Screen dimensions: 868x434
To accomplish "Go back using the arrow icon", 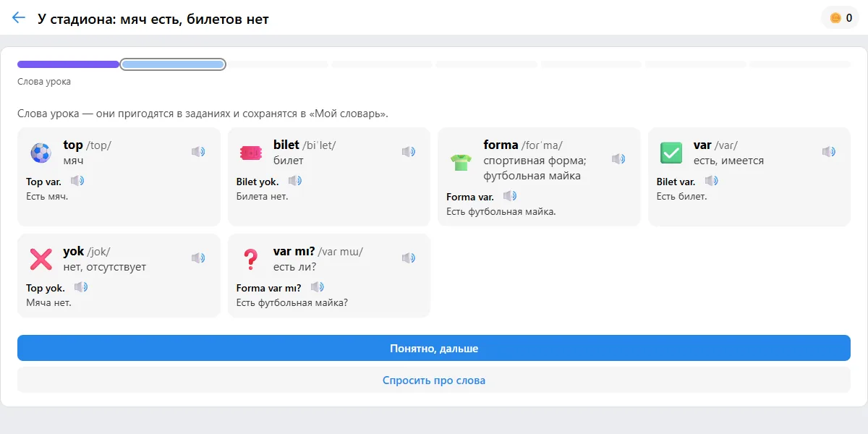I will [x=19, y=18].
